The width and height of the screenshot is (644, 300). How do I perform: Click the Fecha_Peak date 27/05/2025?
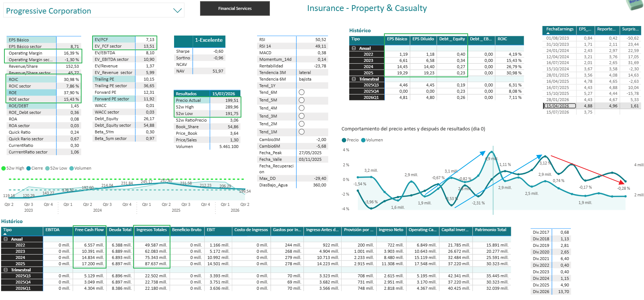click(310, 153)
